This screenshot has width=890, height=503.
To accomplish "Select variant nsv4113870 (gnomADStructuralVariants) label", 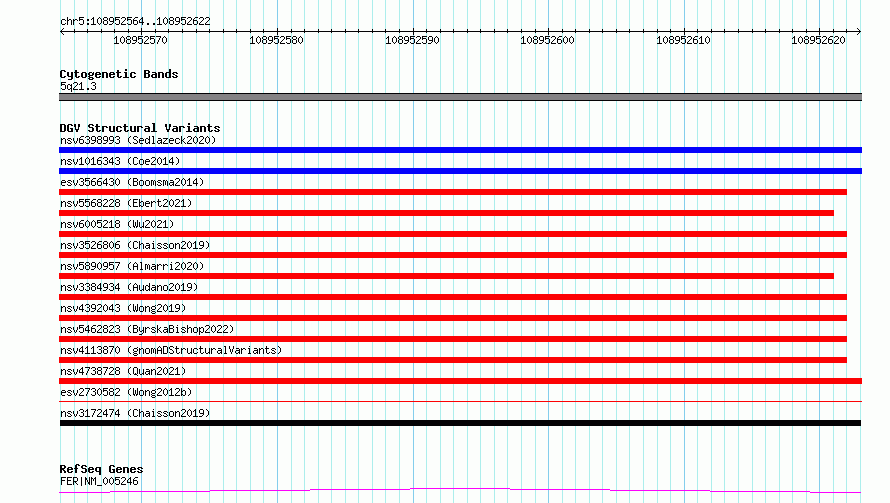I will click(171, 350).
